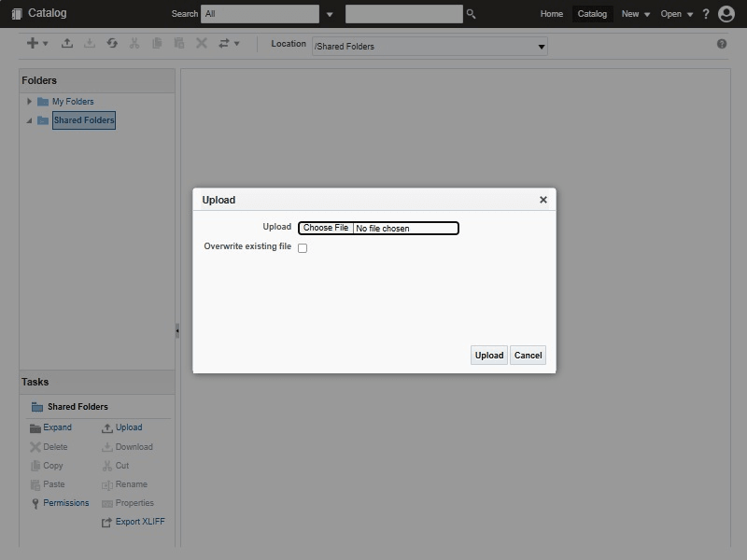Image resolution: width=747 pixels, height=560 pixels.
Task: Click the Delete link in Tasks
Action: point(55,447)
